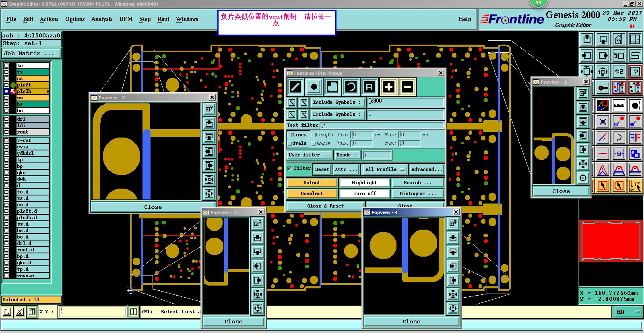Enable the Lines checkbox
644x333 pixels.
click(x=290, y=135)
